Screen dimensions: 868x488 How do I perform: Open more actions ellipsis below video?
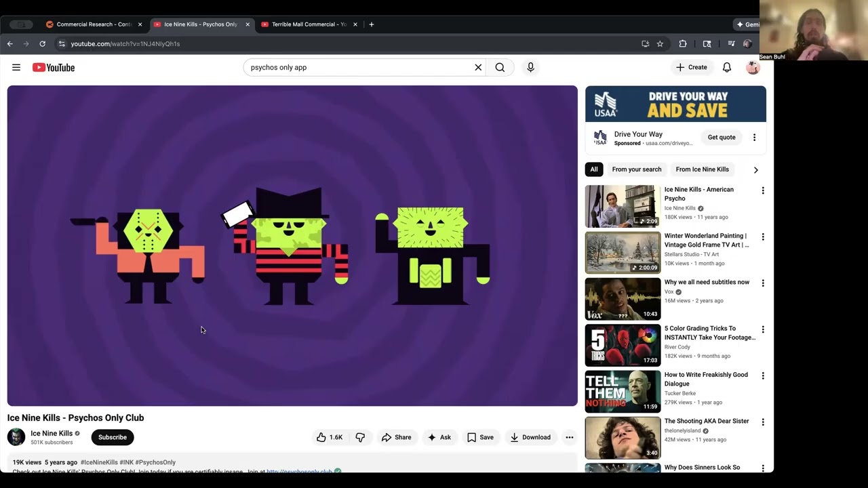pos(570,437)
